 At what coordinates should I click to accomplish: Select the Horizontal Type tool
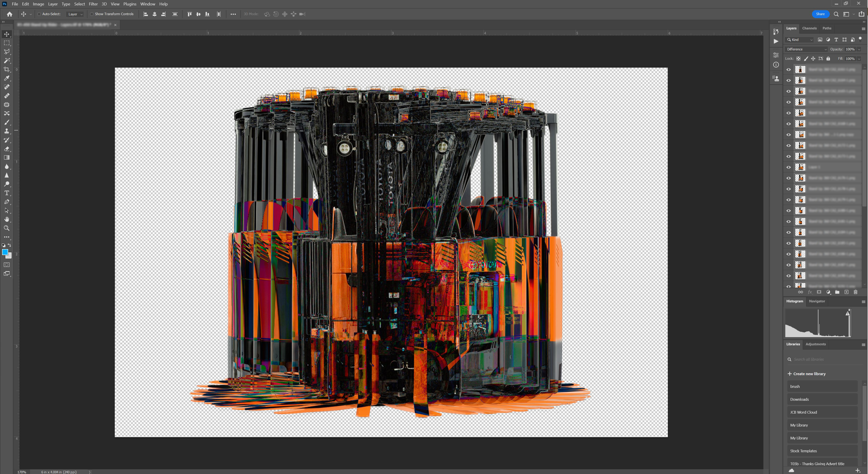click(x=7, y=193)
